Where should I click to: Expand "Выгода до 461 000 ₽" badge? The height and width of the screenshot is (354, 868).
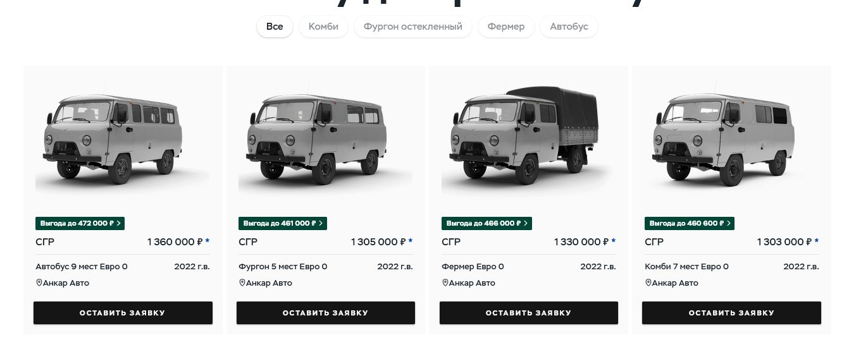pyautogui.click(x=283, y=223)
